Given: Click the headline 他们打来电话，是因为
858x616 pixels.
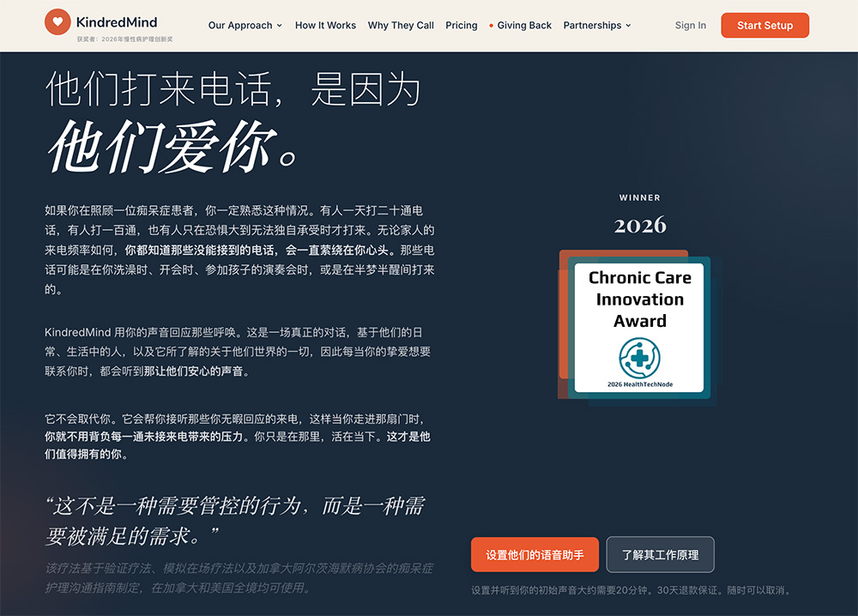Looking at the screenshot, I should pyautogui.click(x=233, y=89).
